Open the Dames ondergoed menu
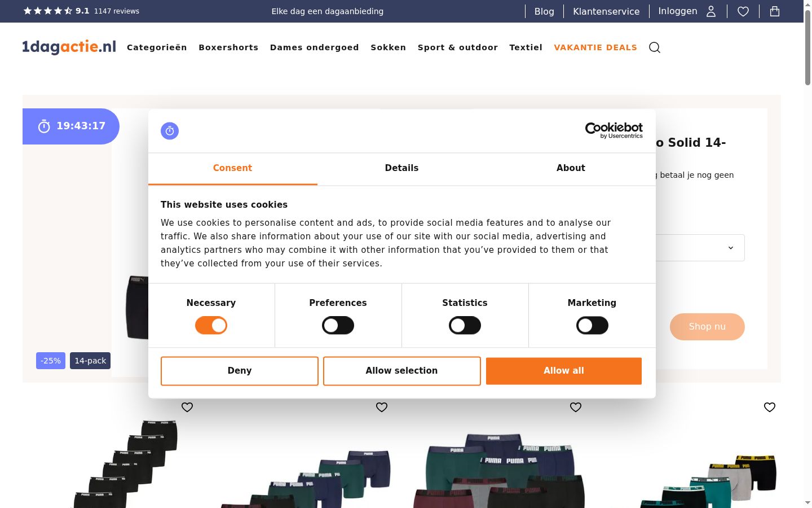The image size is (812, 508). [x=315, y=47]
